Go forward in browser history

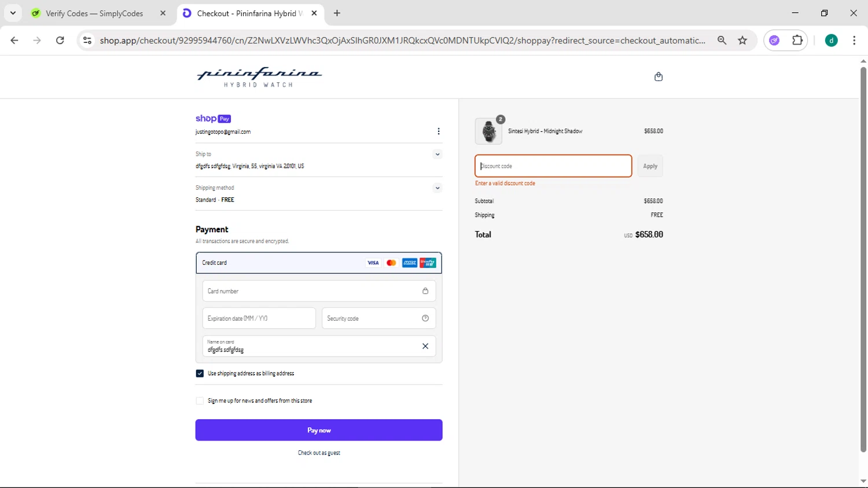click(x=37, y=41)
